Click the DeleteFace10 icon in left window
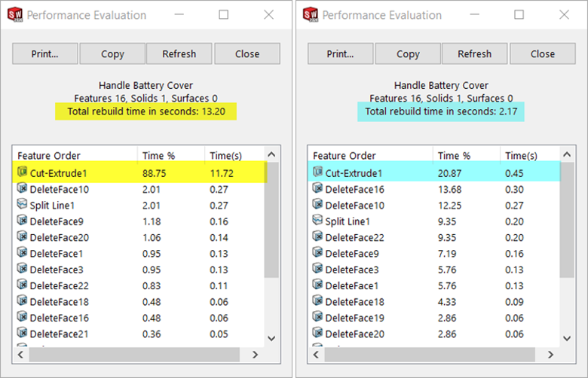The image size is (588, 378). click(23, 187)
